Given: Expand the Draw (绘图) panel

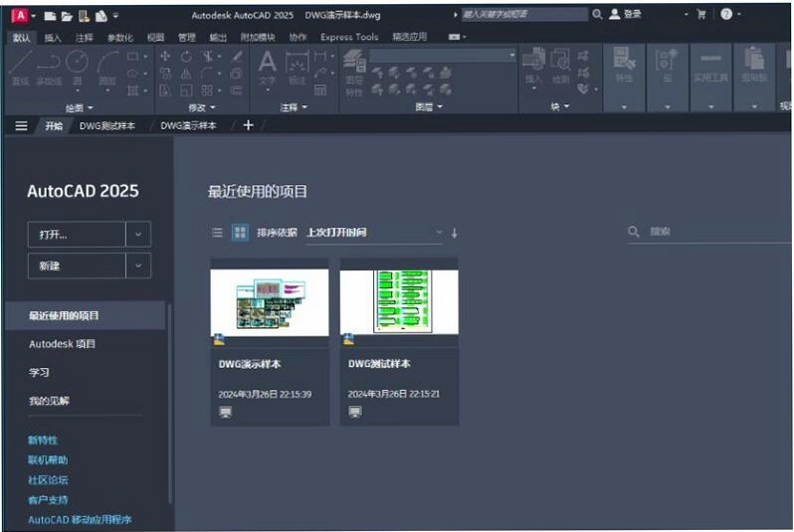Looking at the screenshot, I should point(80,107).
